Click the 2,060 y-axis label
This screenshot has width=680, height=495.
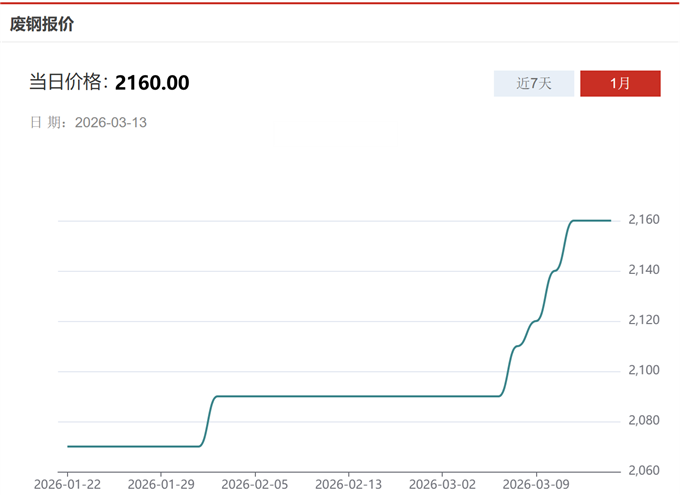(644, 471)
